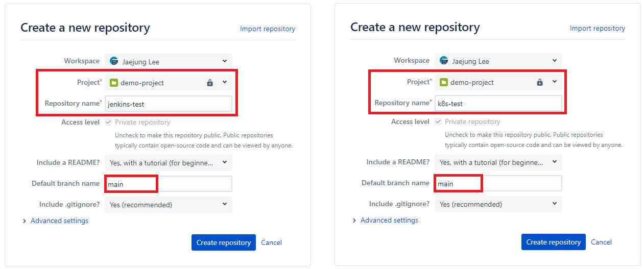Click 'Default branch name' label in the jenkins-test form
Image resolution: width=644 pixels, height=269 pixels.
coord(65,184)
